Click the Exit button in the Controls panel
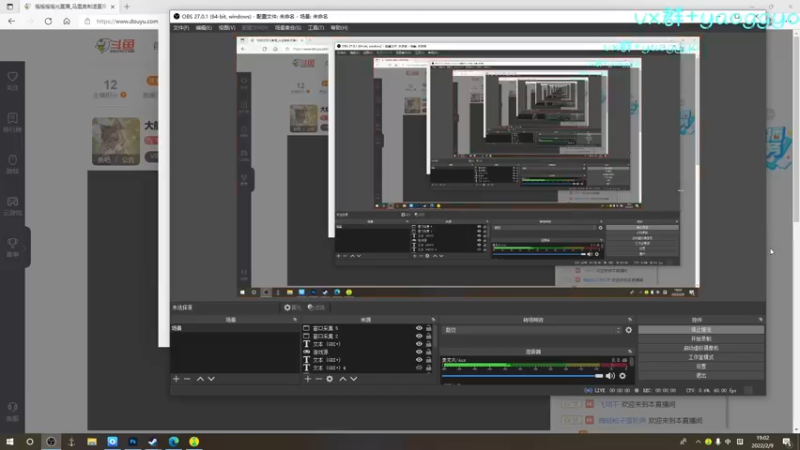Viewport: 800px width, 450px height. [x=701, y=376]
